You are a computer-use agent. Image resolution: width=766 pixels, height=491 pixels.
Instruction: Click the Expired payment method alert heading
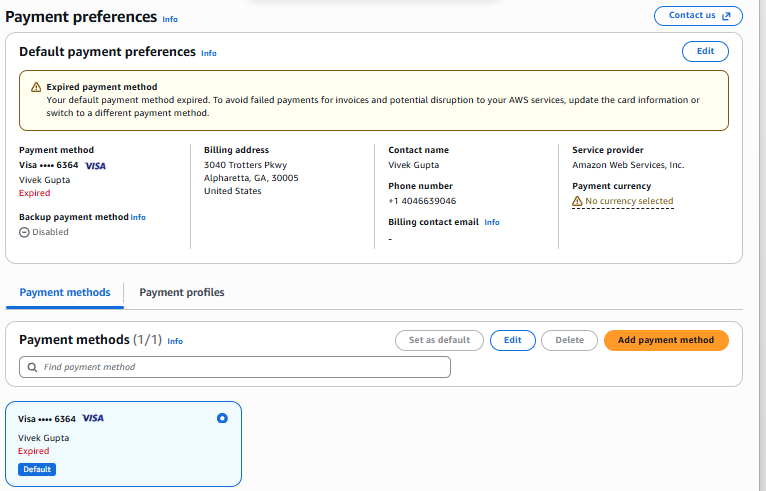pyautogui.click(x=102, y=87)
